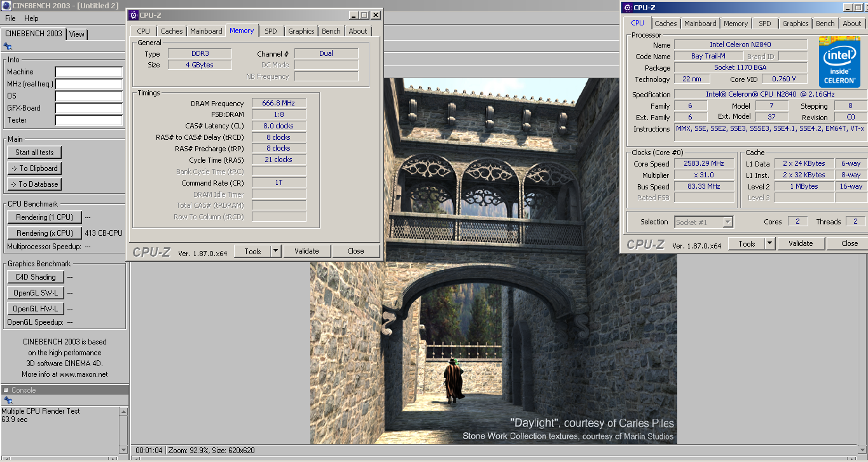The image size is (868, 462).
Task: Open the SPD tab in the right CPU-Z window
Action: (765, 24)
